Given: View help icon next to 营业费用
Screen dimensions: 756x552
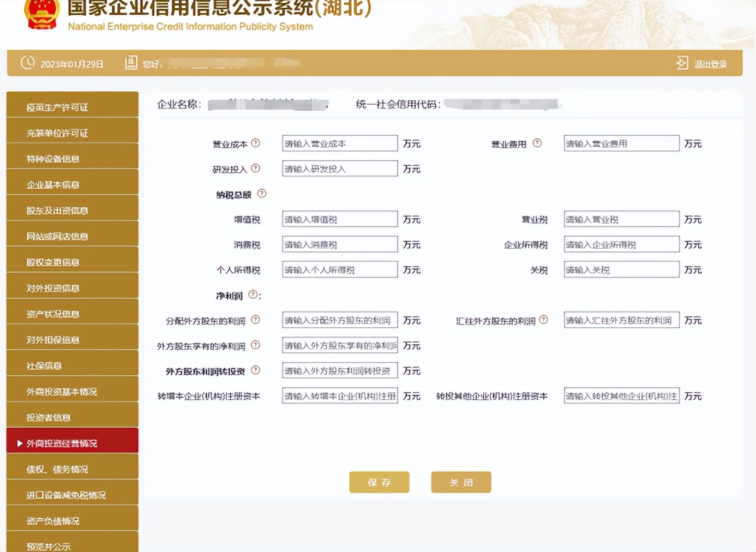Looking at the screenshot, I should [537, 143].
